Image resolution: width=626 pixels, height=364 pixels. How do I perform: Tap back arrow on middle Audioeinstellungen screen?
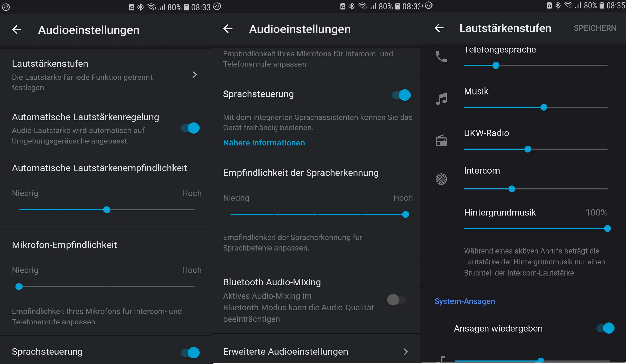[228, 29]
